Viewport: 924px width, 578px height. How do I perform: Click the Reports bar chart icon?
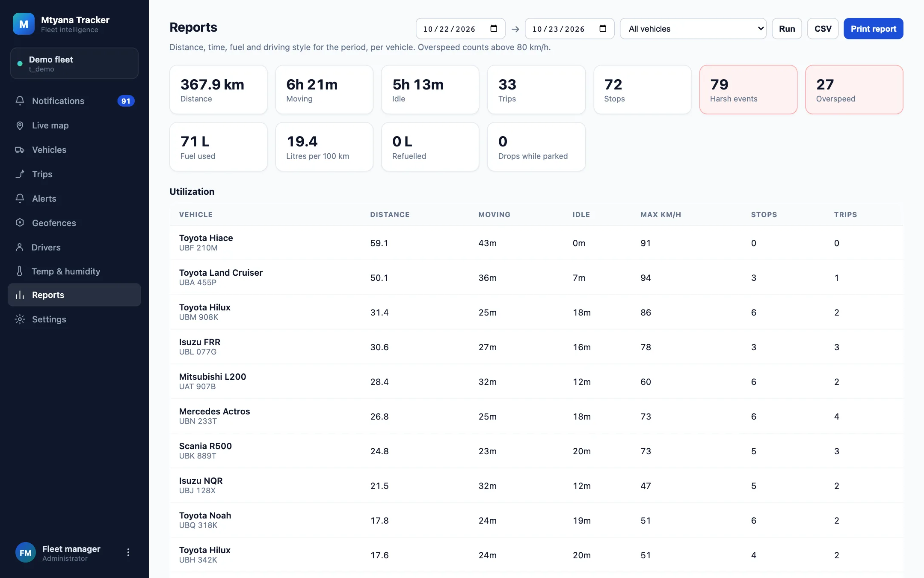20,295
